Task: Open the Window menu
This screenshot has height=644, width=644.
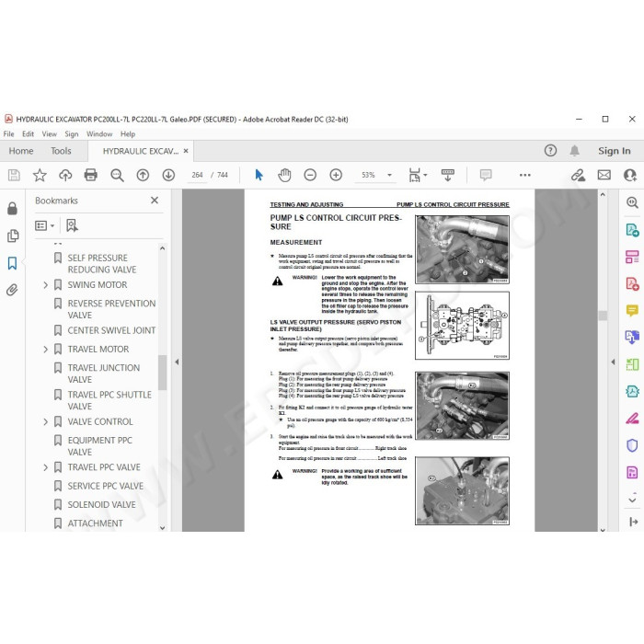Action: click(99, 134)
